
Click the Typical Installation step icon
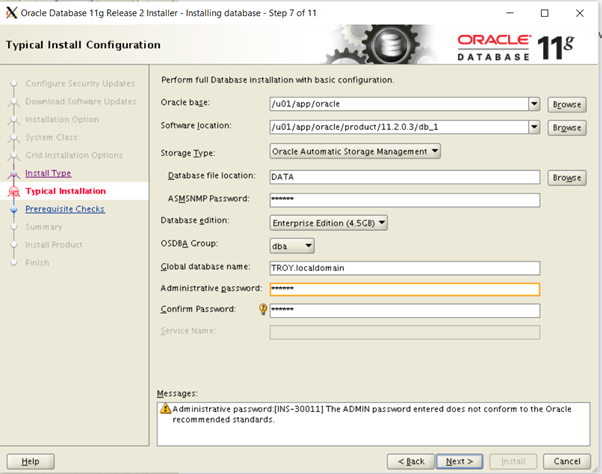coord(14,191)
